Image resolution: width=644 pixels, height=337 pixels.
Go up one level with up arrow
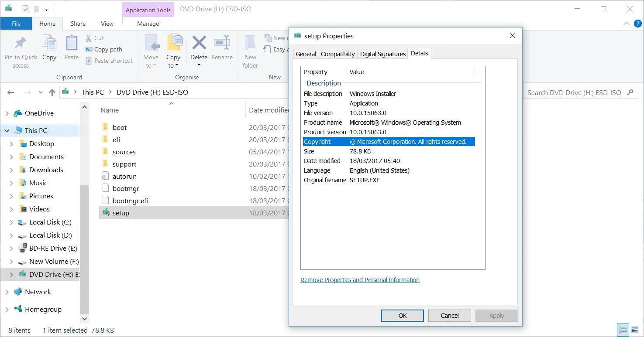tap(52, 92)
